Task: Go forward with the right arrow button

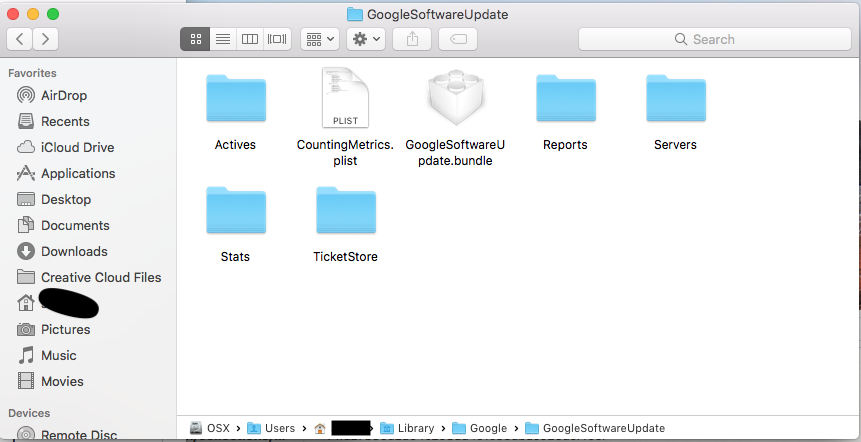Action: pyautogui.click(x=46, y=39)
